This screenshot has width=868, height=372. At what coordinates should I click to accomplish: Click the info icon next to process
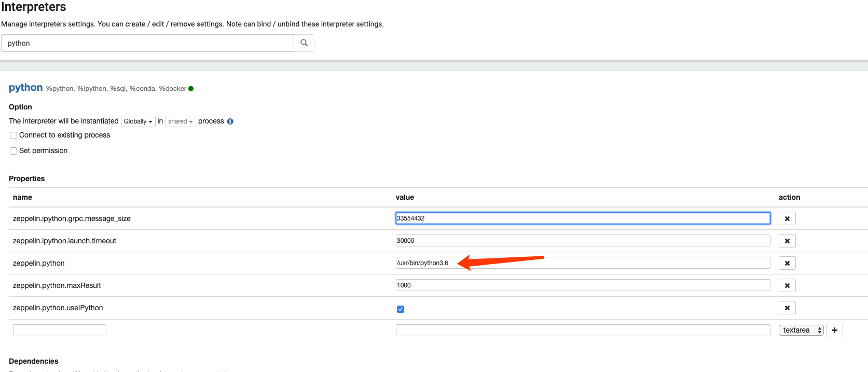[230, 121]
